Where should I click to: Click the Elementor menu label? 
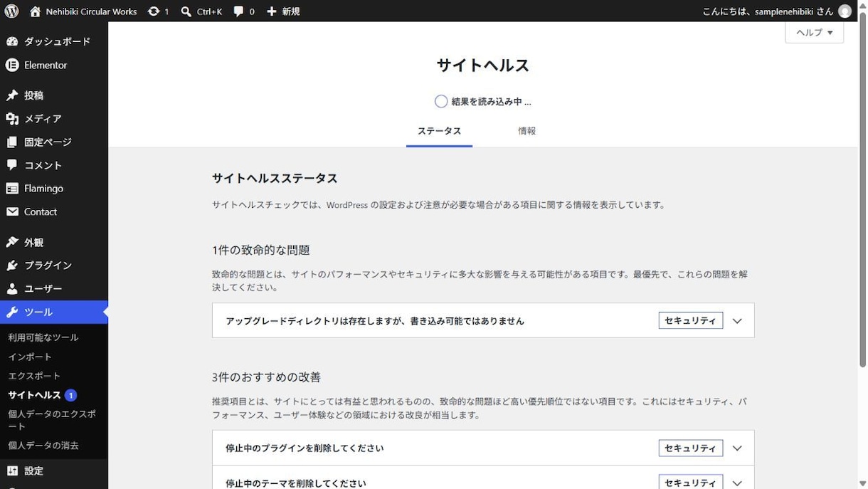pyautogui.click(x=46, y=65)
